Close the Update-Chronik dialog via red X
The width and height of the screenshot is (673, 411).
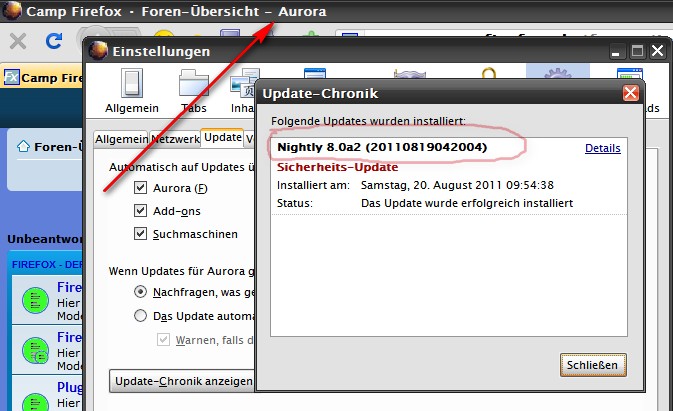click(x=631, y=93)
